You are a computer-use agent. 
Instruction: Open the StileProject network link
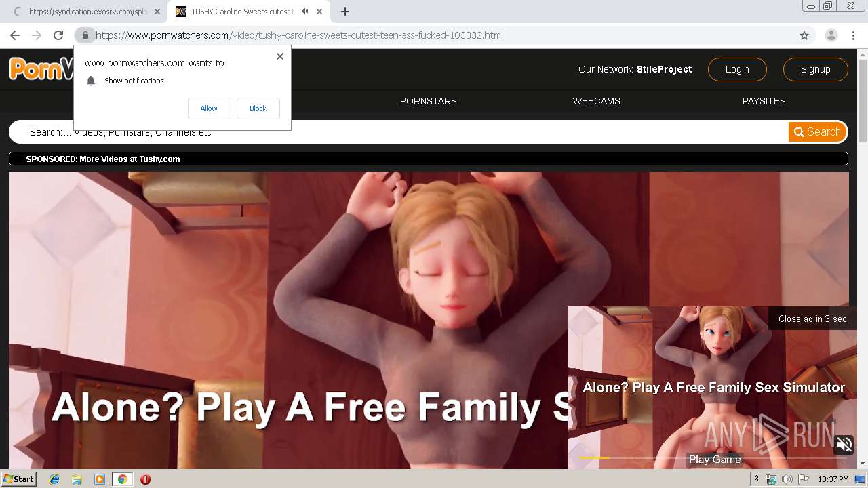point(664,69)
